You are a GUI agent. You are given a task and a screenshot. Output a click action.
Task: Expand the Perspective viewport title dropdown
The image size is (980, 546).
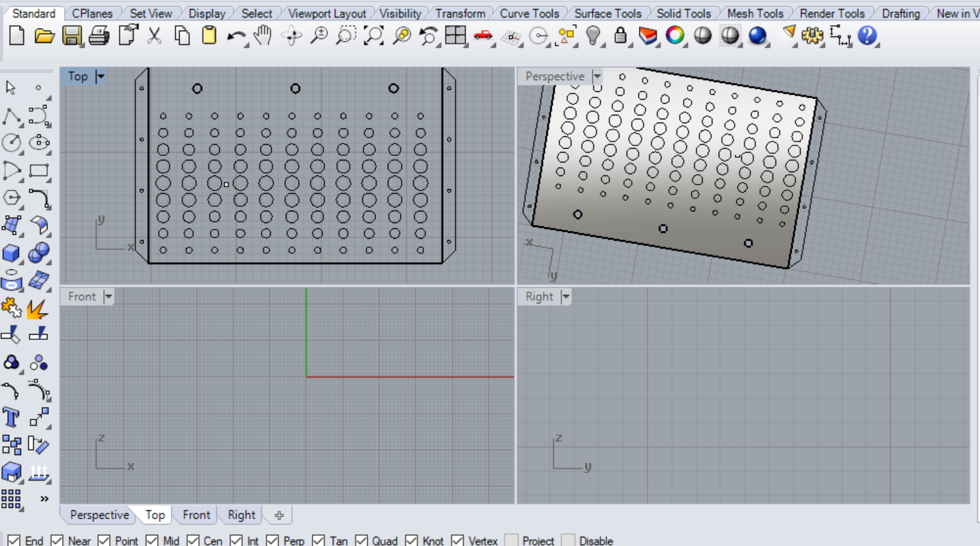tap(597, 76)
